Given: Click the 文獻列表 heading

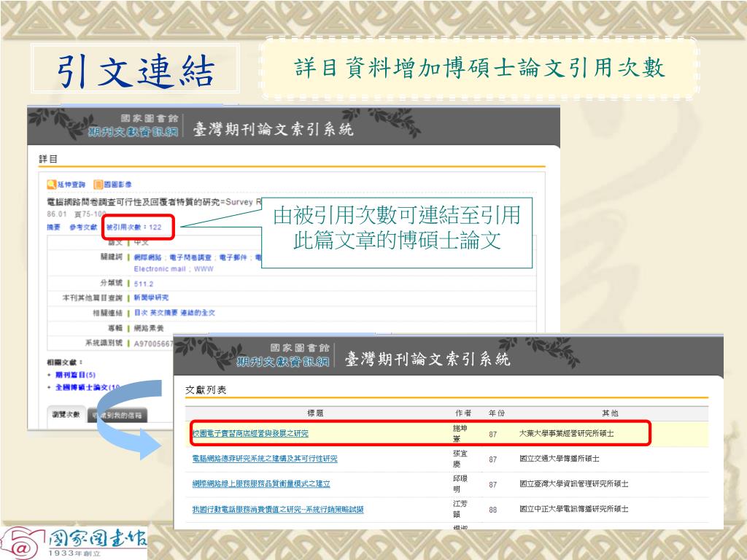Looking at the screenshot, I should (206, 390).
